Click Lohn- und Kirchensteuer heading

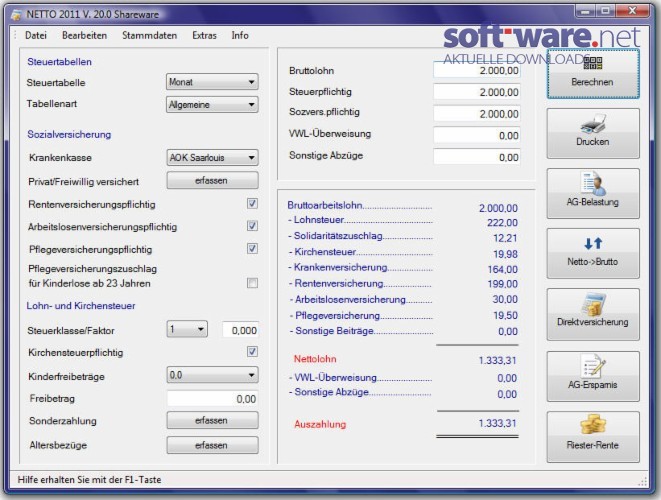click(x=81, y=306)
